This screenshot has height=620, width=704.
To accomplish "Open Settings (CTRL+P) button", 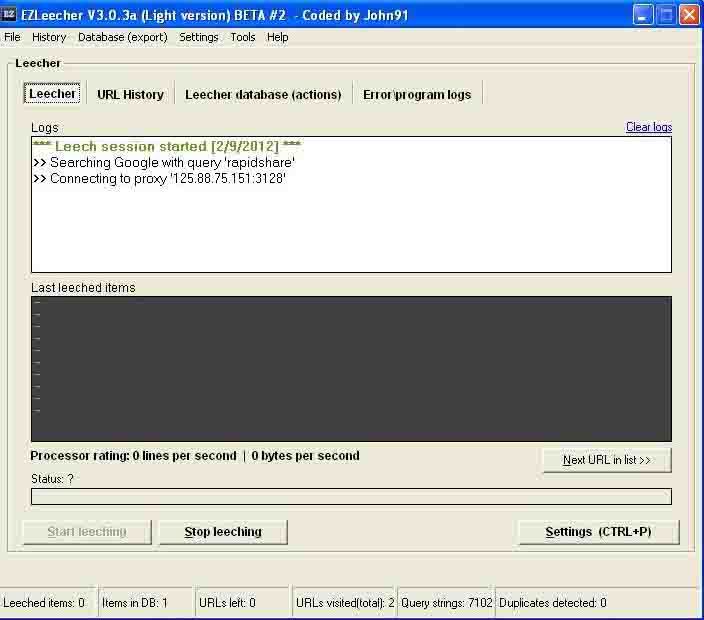I will click(598, 532).
